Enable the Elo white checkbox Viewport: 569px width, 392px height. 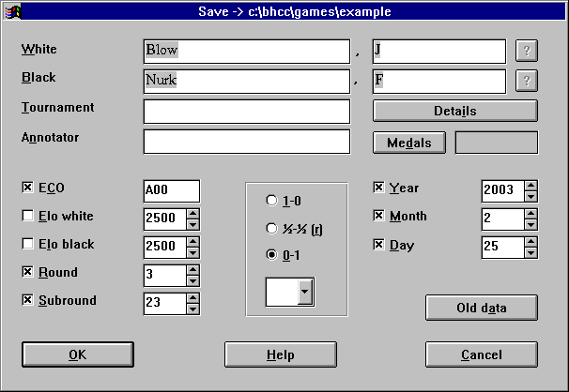(x=27, y=217)
